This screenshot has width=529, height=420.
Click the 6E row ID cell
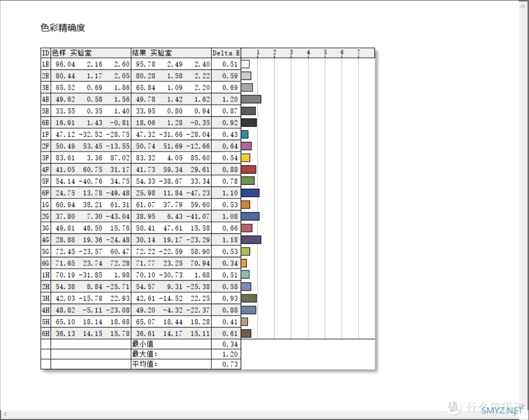pyautogui.click(x=46, y=123)
